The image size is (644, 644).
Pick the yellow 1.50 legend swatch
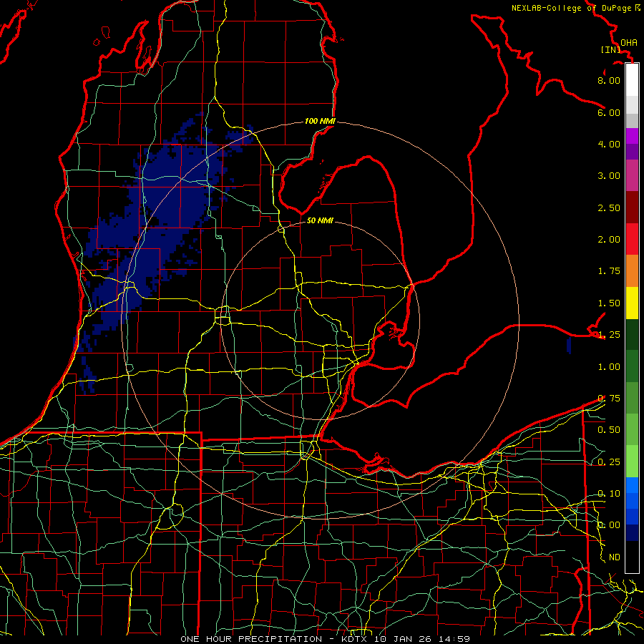(632, 303)
